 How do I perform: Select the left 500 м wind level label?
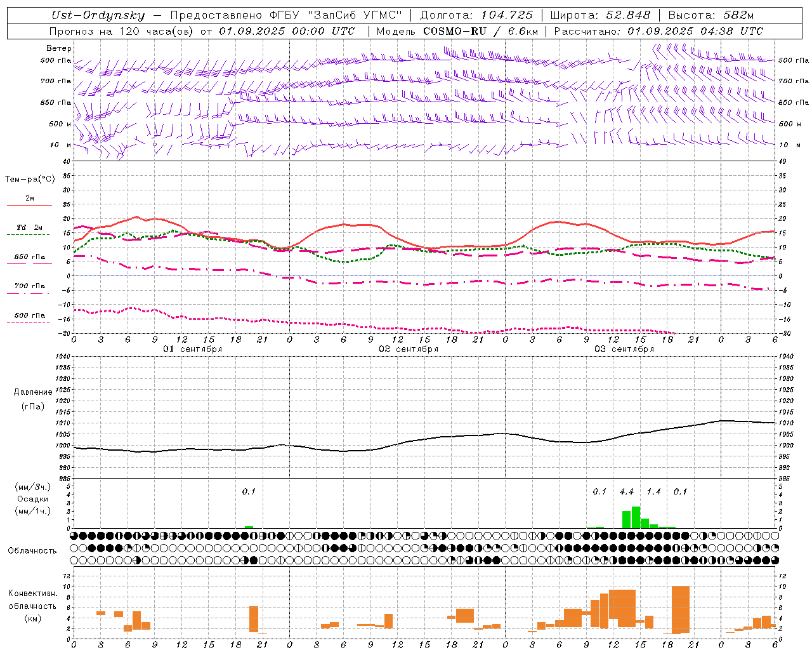coord(60,124)
